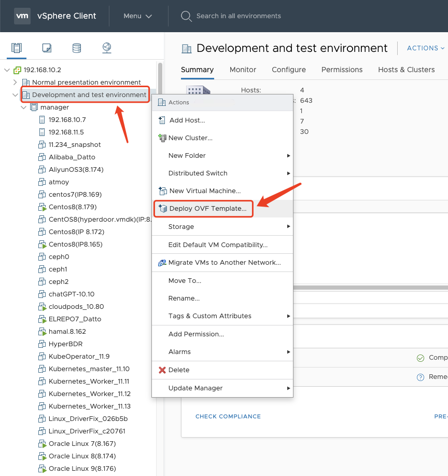Switch to the Monitor tab
The width and height of the screenshot is (448, 476).
pyautogui.click(x=243, y=70)
